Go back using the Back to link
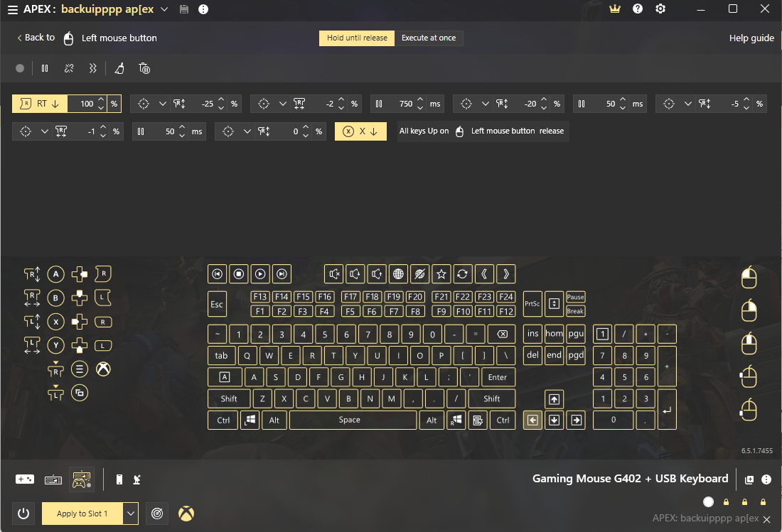This screenshot has height=532, width=782. click(36, 38)
